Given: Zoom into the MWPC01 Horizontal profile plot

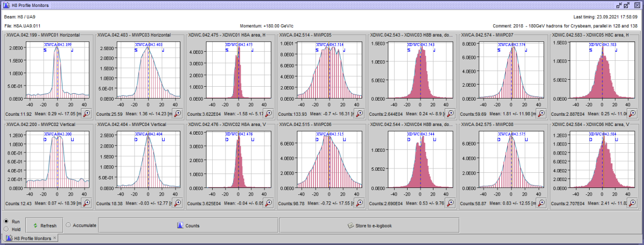Looking at the screenshot, I should tap(86, 114).
